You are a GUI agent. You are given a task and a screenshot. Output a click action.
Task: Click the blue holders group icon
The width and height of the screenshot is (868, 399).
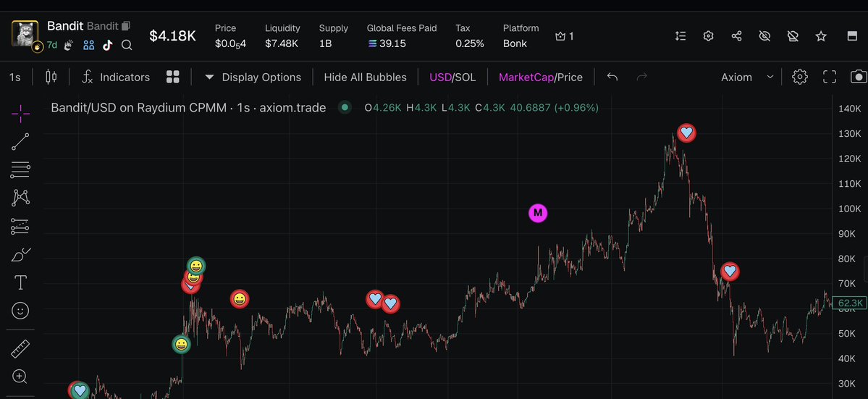pos(88,45)
